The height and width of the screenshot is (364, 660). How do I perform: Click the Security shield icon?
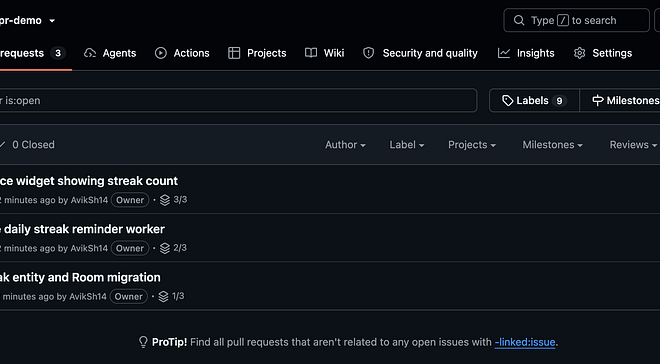pyautogui.click(x=369, y=53)
